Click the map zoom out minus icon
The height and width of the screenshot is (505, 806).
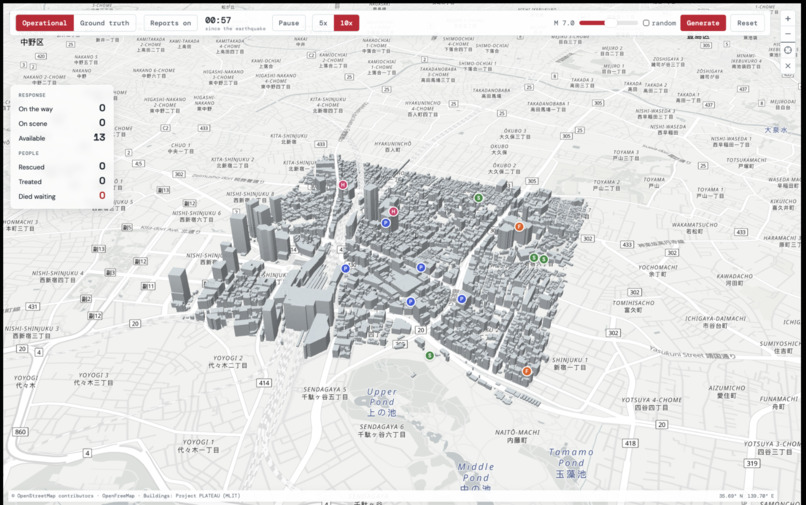787,34
